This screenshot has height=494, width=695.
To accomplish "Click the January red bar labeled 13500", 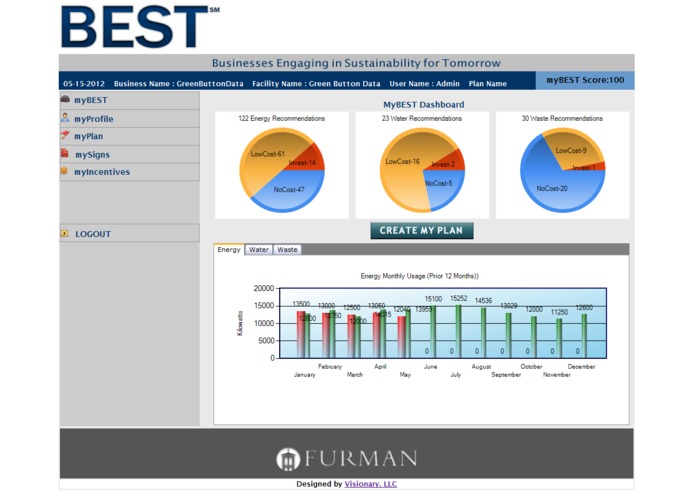I will pyautogui.click(x=301, y=335).
